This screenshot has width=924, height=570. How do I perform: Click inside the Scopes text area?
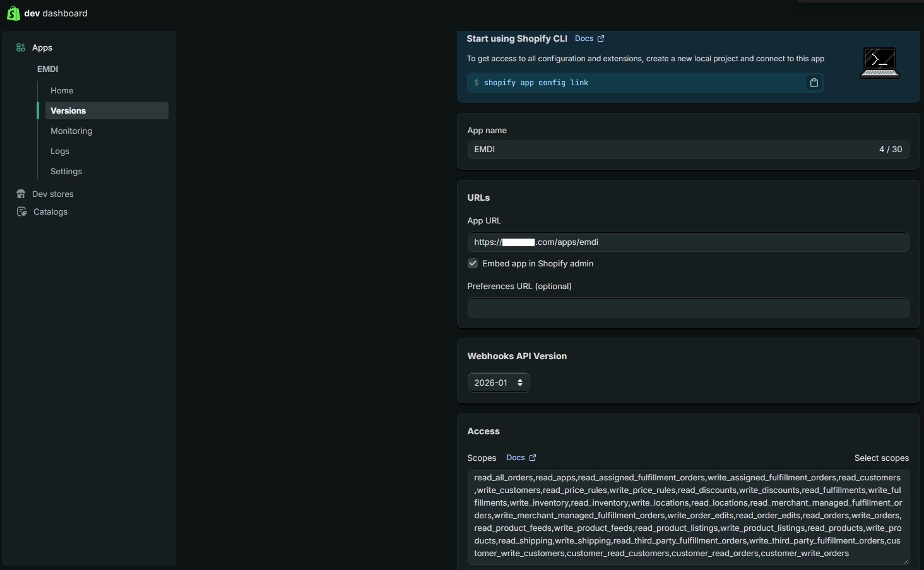[688, 516]
